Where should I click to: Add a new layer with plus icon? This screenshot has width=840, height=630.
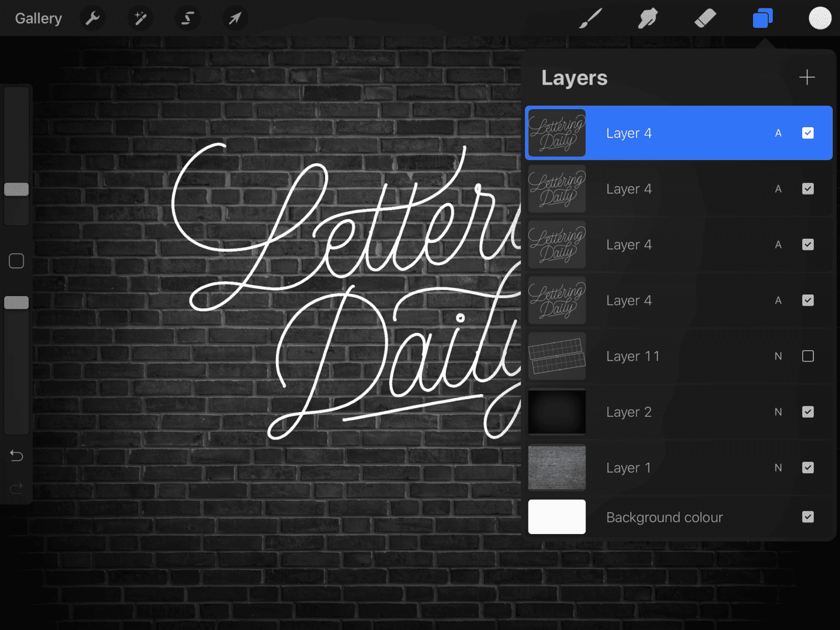point(807,77)
